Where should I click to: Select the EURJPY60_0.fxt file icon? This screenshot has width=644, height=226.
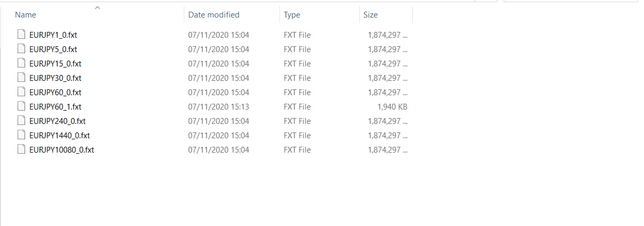click(21, 92)
